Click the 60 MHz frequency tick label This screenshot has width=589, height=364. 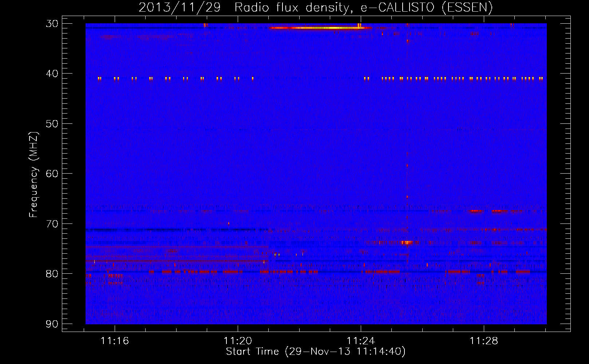(52, 174)
